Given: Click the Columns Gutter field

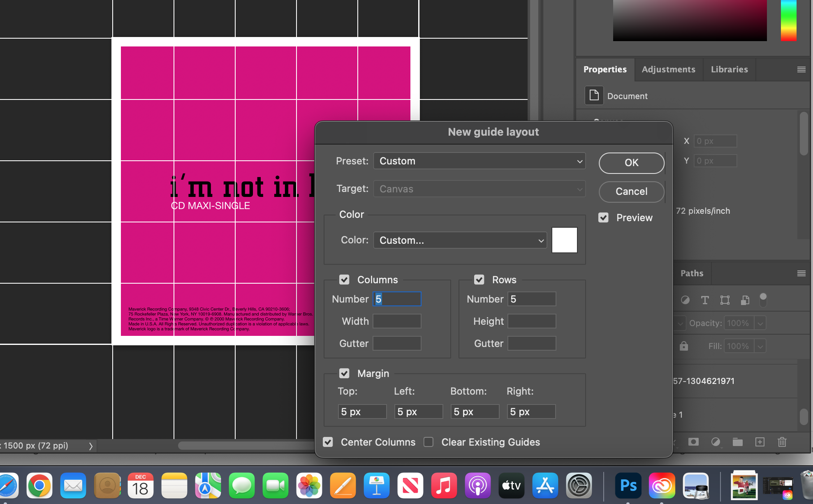Looking at the screenshot, I should (397, 343).
